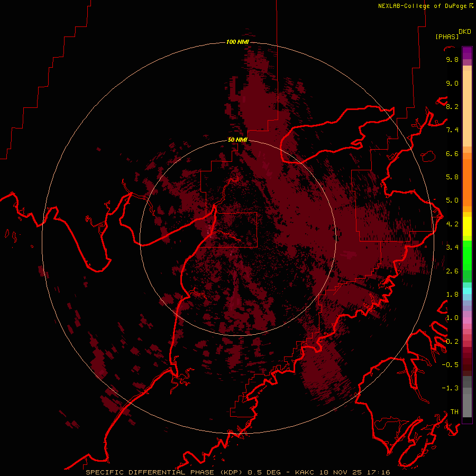The image size is (476, 476).
Task: Click the 6.6 legend value
Action: coord(452,153)
